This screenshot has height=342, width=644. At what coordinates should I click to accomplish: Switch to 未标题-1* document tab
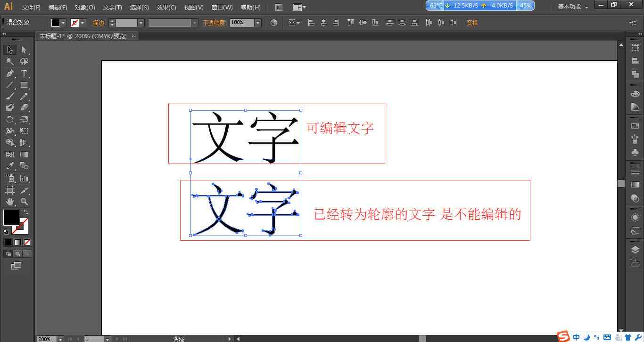pos(83,36)
